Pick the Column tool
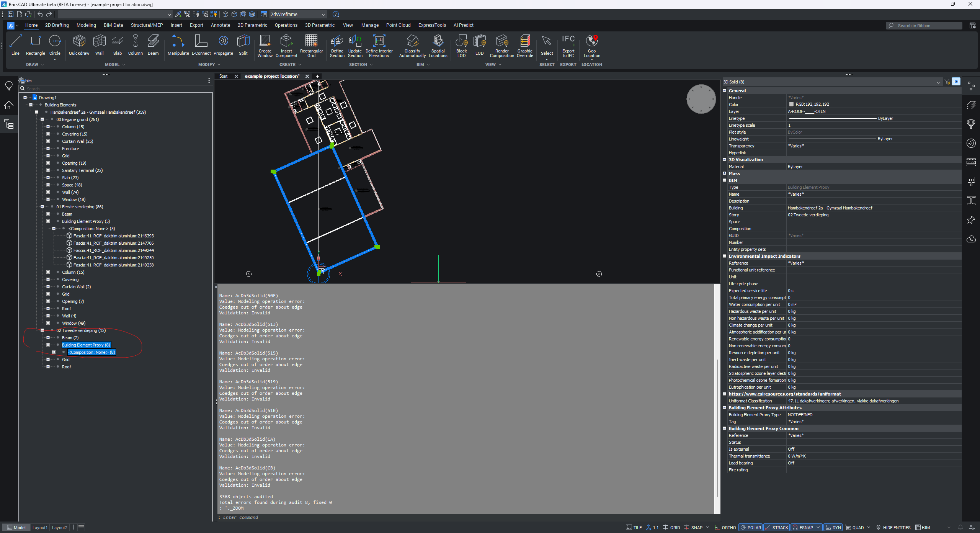The image size is (980, 533). (136, 45)
